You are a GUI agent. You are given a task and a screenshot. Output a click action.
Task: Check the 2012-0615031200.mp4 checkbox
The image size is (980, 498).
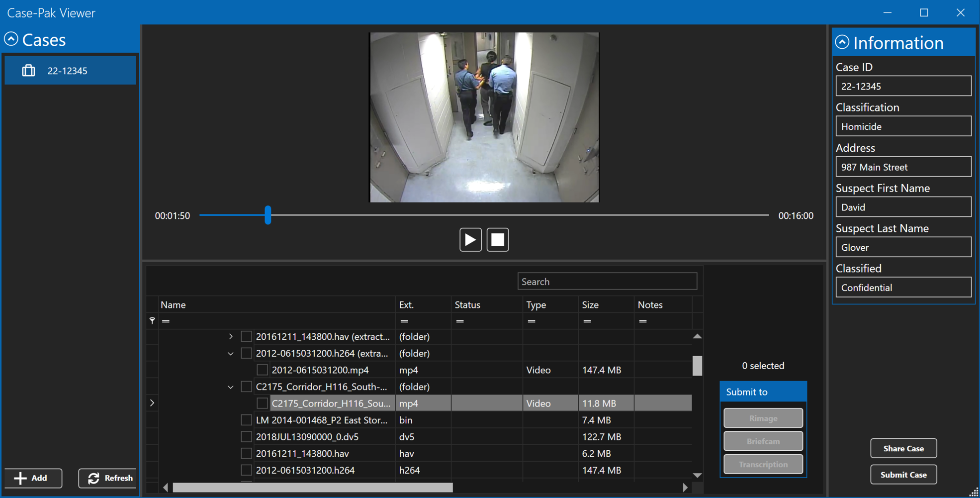(262, 370)
